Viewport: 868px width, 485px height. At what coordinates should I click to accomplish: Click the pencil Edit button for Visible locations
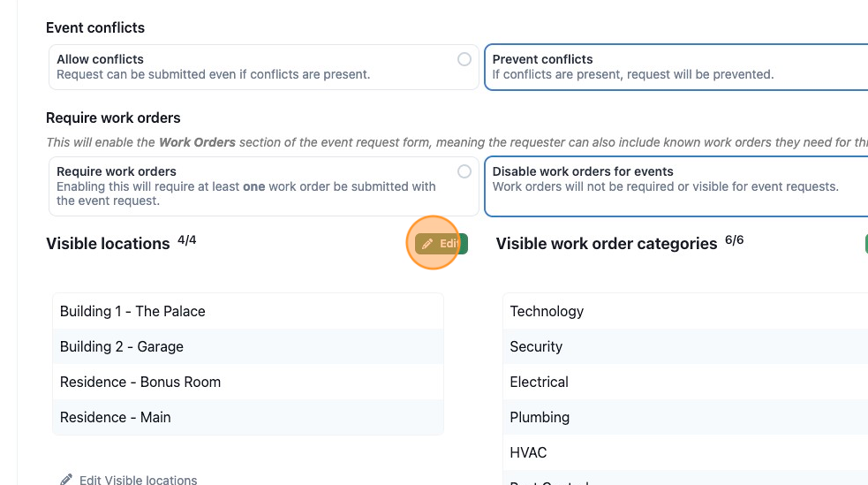442,244
